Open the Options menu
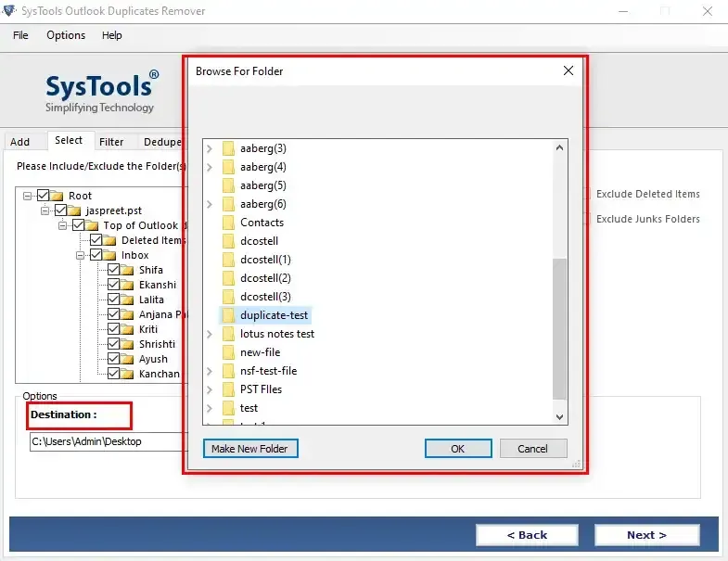The width and height of the screenshot is (728, 561). click(66, 35)
